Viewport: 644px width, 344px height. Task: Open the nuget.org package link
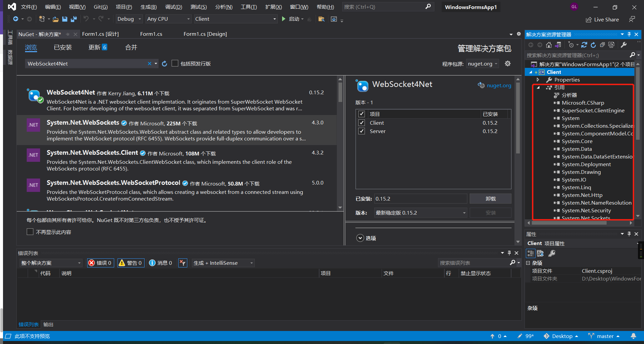[499, 85]
